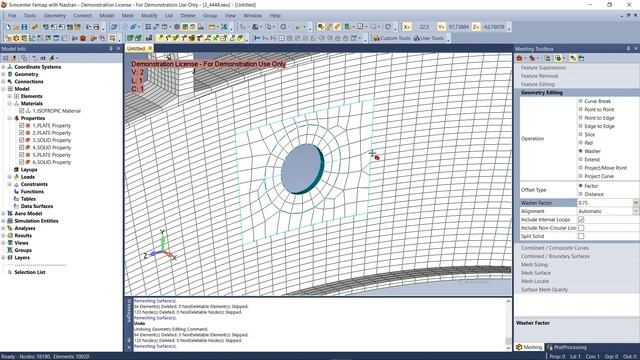The image size is (640, 360).
Task: Click the Print icon in the top toolbar
Action: [97, 27]
